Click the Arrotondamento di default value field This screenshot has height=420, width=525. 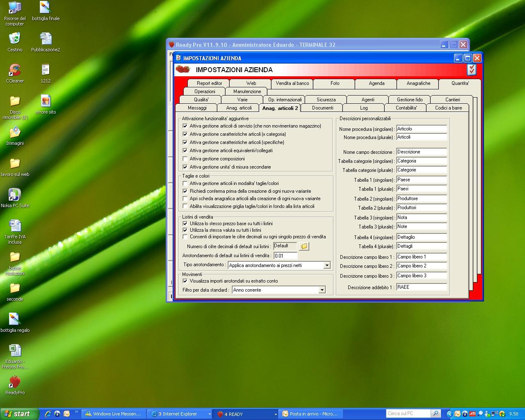point(285,256)
